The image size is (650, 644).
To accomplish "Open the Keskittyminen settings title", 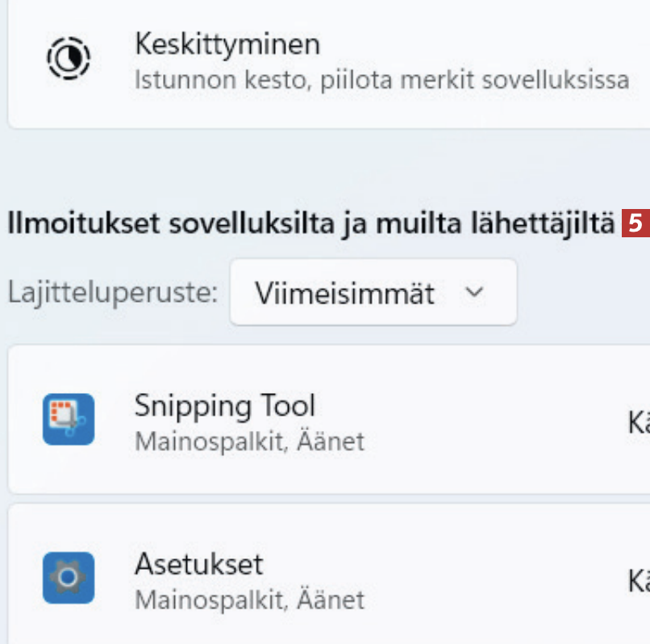I will click(227, 44).
